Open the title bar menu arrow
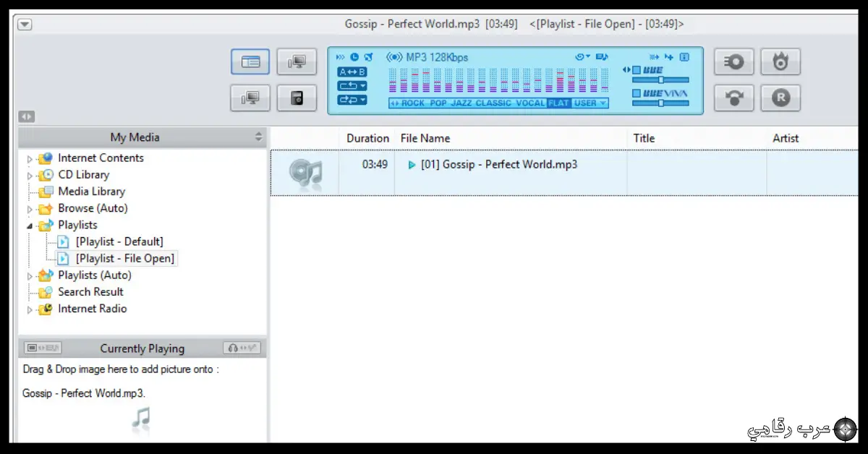This screenshot has width=868, height=454. pyautogui.click(x=25, y=23)
